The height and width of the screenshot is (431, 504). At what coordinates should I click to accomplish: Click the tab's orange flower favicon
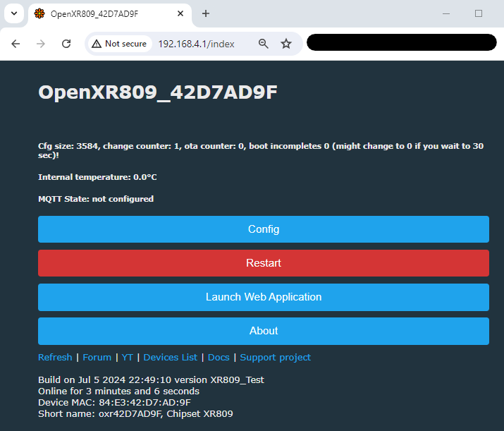[39, 13]
